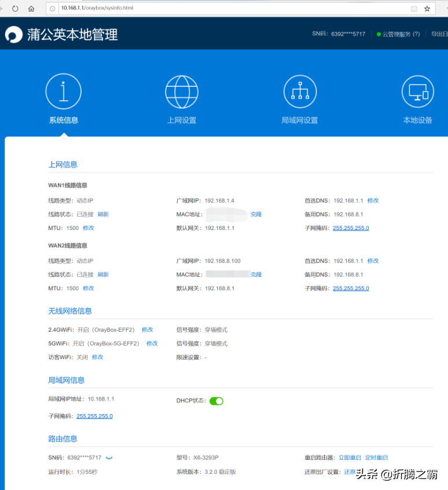This screenshot has width=448, height=490.
Task: Bookmark page with the star icon
Action: (427, 9)
